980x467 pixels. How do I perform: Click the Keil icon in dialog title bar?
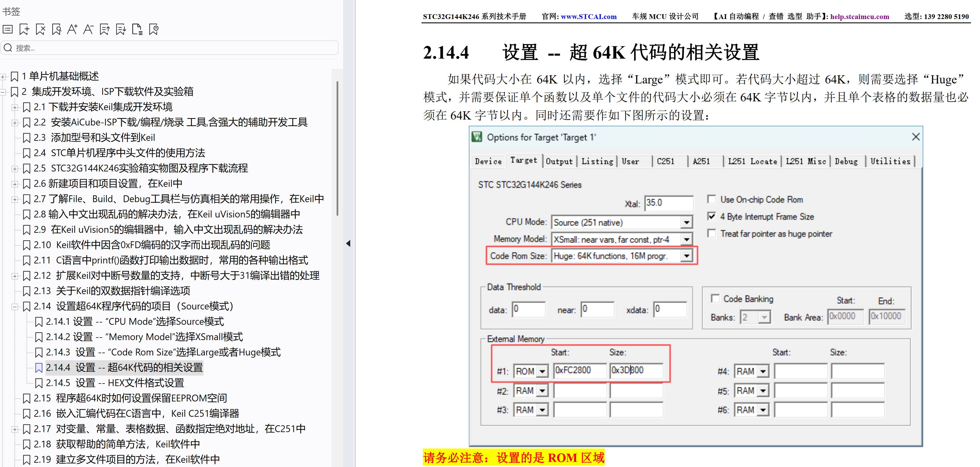point(477,137)
